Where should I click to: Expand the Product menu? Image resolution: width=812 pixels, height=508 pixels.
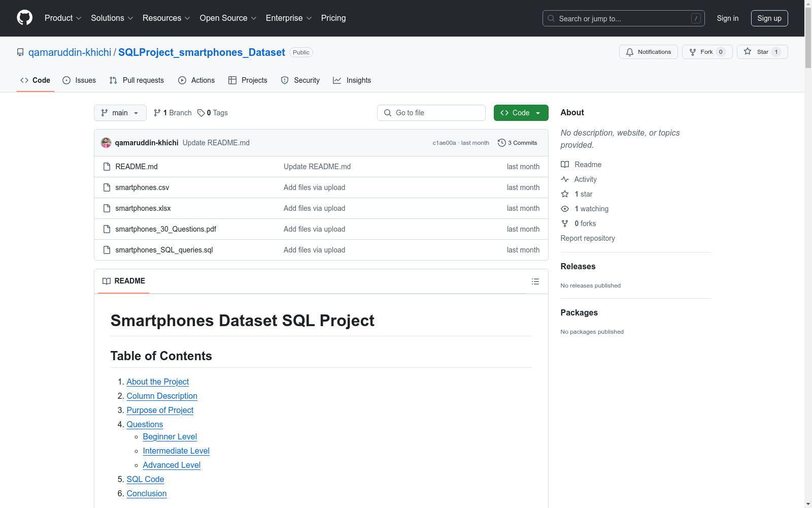point(63,18)
